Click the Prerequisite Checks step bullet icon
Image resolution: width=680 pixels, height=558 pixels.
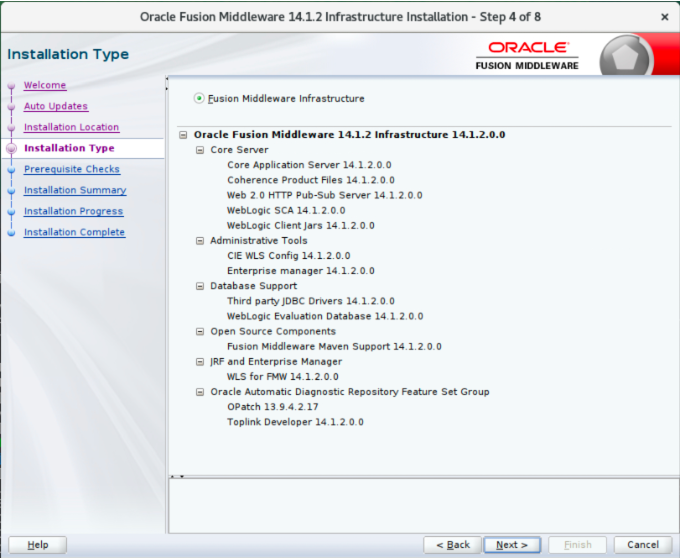pos(12,170)
